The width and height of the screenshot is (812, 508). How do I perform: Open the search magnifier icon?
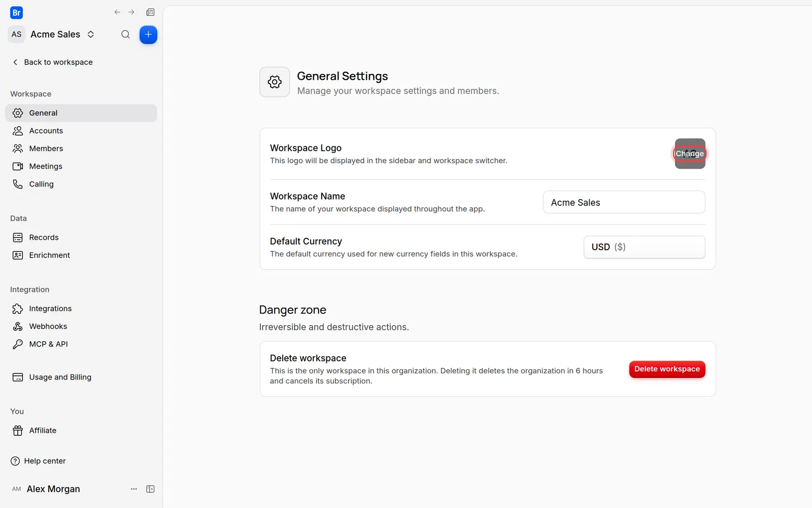pos(125,35)
